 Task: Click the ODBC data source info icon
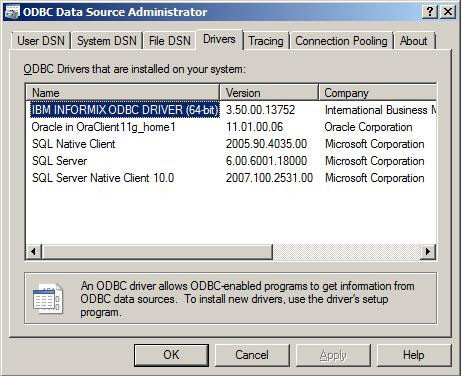pos(48,299)
